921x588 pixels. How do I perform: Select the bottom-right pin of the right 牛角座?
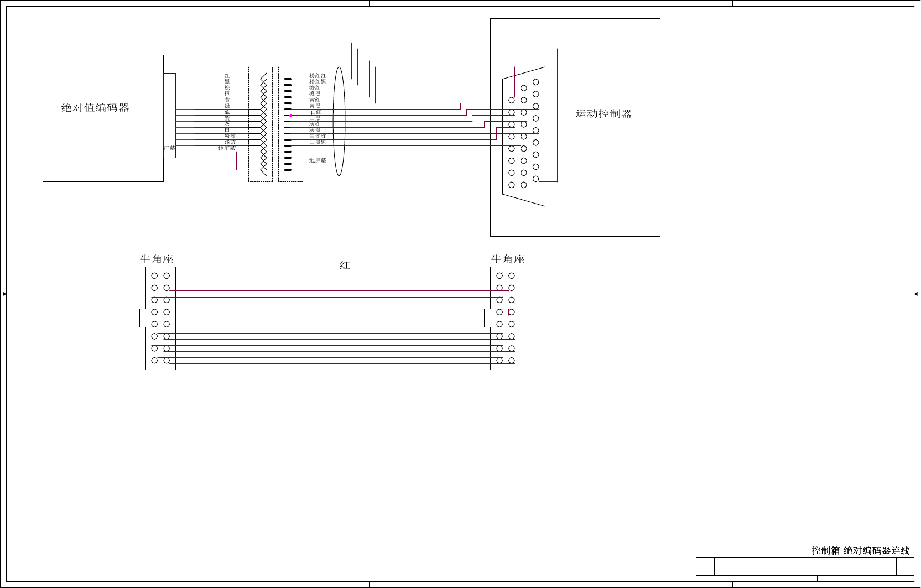(x=512, y=361)
